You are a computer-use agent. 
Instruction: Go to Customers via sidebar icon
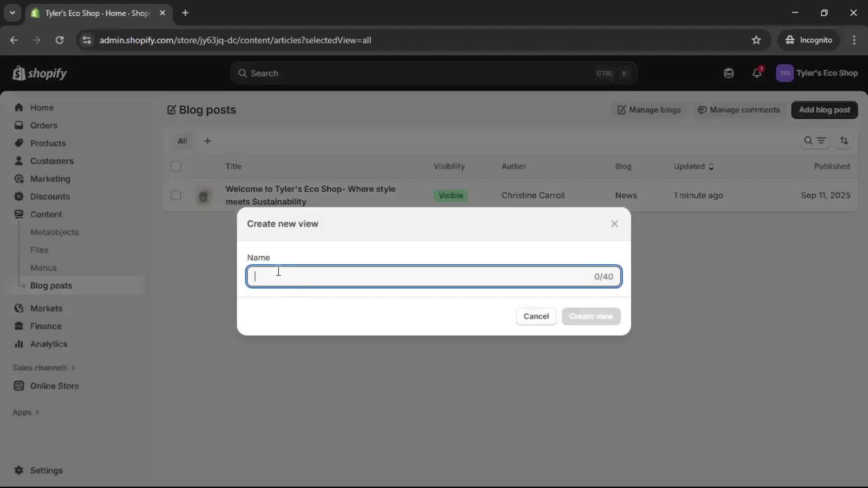click(x=52, y=161)
